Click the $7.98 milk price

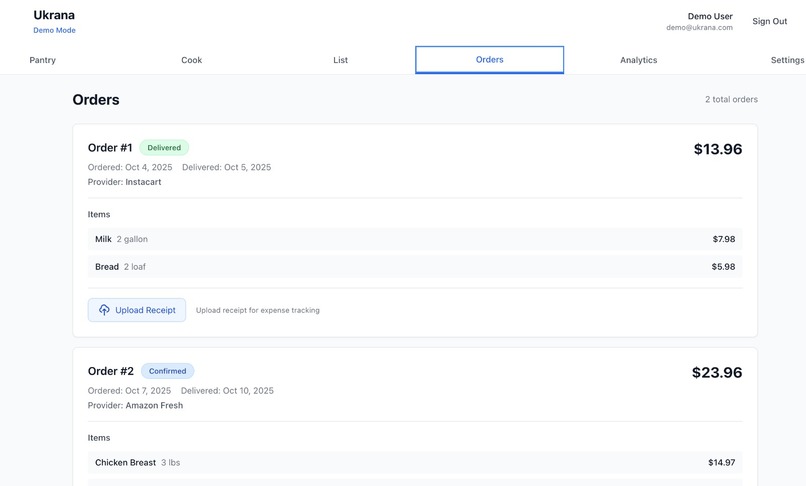724,239
